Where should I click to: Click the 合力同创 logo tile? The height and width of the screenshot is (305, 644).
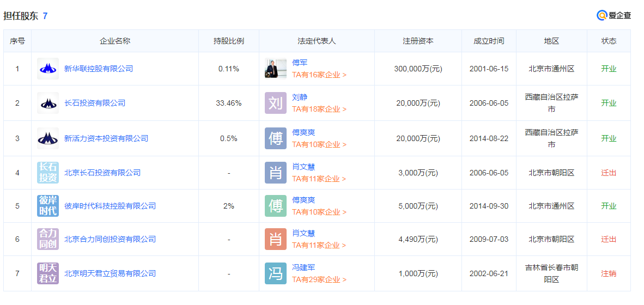(x=47, y=239)
